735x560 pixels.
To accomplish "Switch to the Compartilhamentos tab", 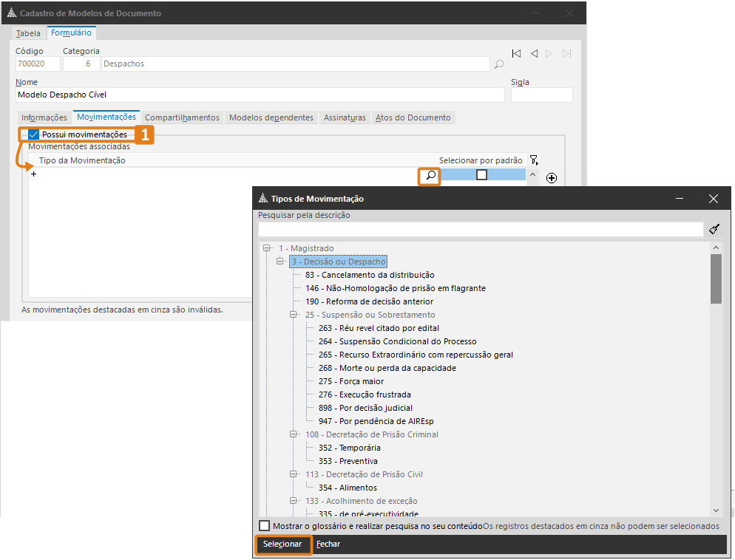I will click(182, 117).
